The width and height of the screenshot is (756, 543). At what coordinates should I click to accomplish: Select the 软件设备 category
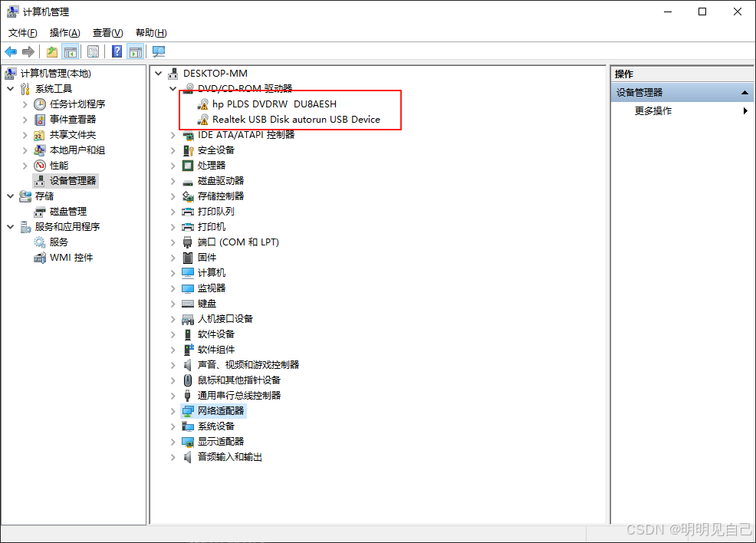pyautogui.click(x=216, y=334)
